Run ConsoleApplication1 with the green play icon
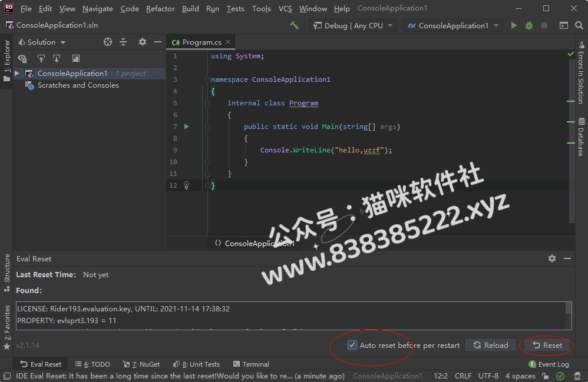 click(514, 25)
